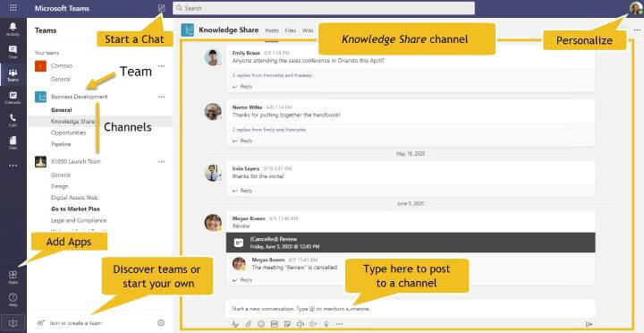The image size is (644, 333).
Task: Open the Knowledge Share channel
Action: coord(72,121)
